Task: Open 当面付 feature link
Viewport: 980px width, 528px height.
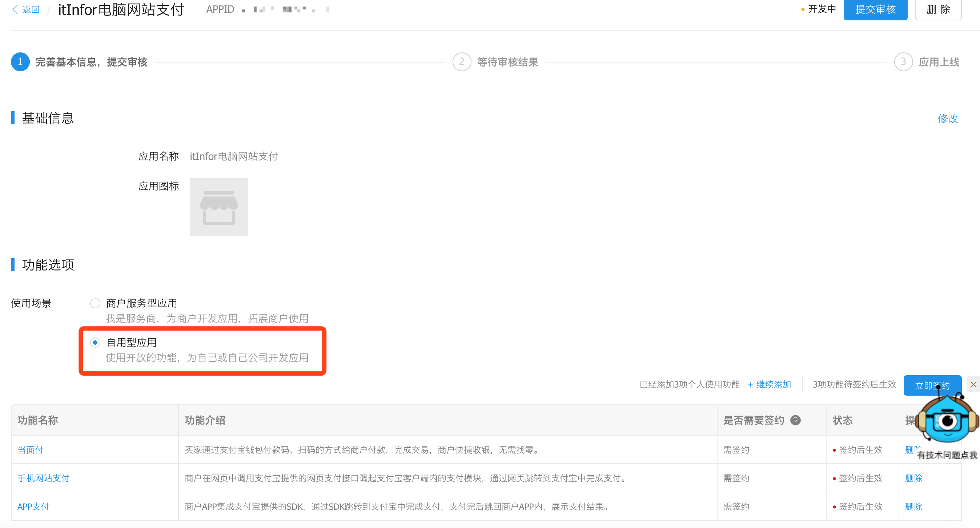Action: click(x=31, y=450)
